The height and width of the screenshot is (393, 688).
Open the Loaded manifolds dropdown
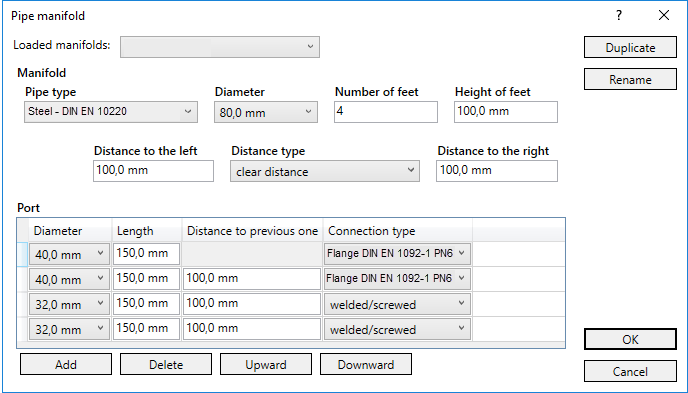[x=220, y=47]
